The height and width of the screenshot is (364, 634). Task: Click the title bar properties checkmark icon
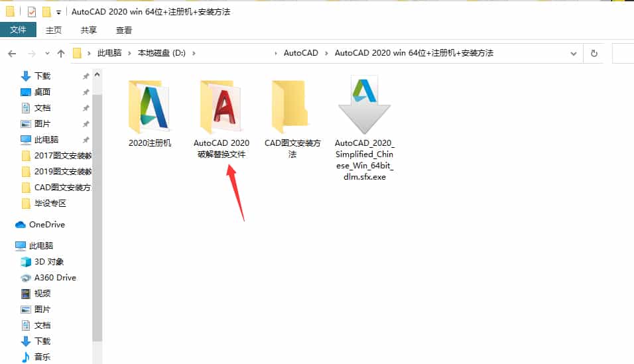(32, 12)
